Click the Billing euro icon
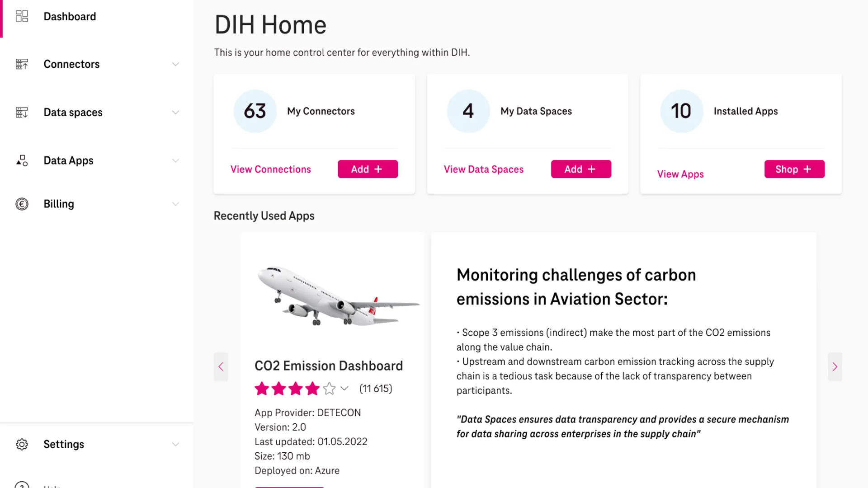868x488 pixels. (x=22, y=204)
